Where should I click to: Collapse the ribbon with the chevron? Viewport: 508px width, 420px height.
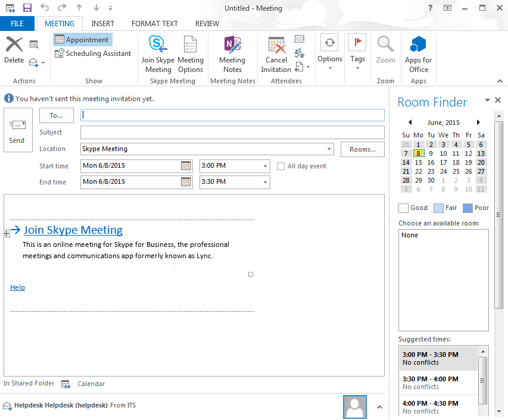pos(500,81)
